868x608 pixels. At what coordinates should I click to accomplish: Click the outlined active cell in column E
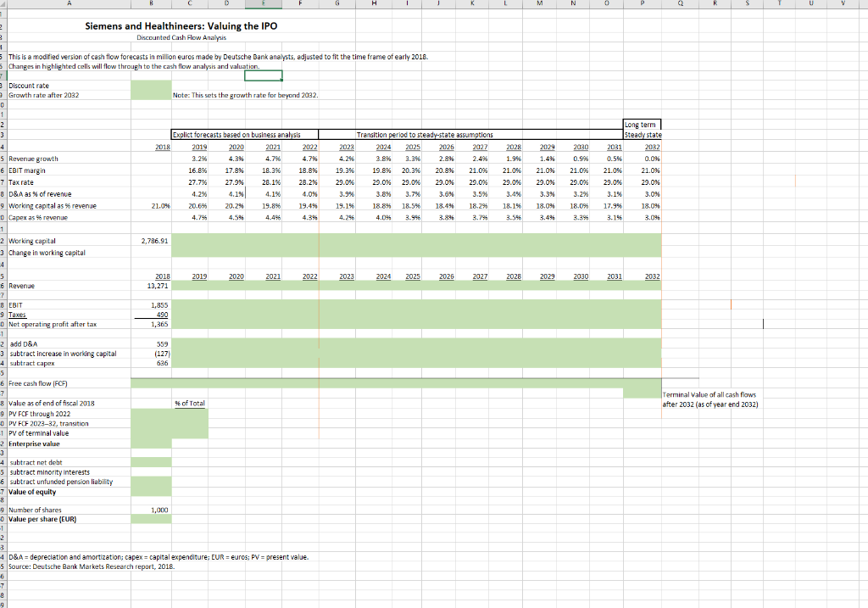[264, 75]
